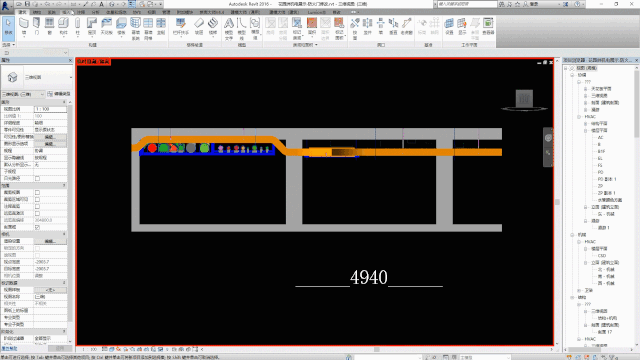
Task: Open the work plane Viewer tool
Action: tap(488, 27)
